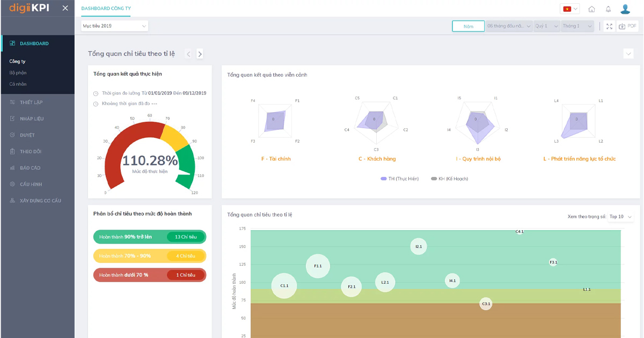Image resolution: width=644 pixels, height=338 pixels.
Task: Open Cấu Hình settings in sidebar
Action: (31, 185)
